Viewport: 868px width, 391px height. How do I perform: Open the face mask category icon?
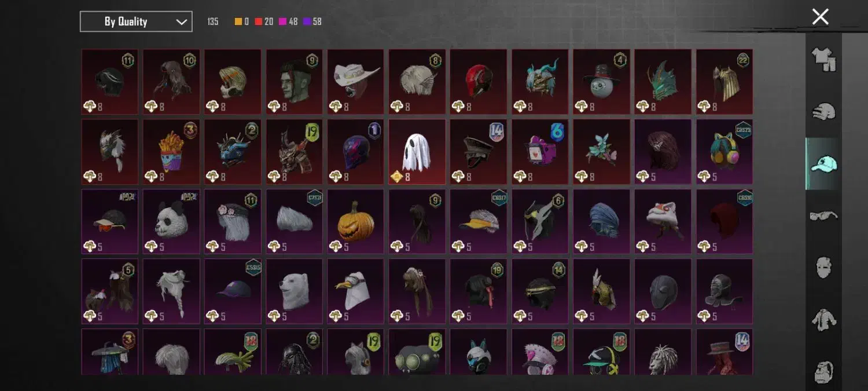[x=823, y=267]
